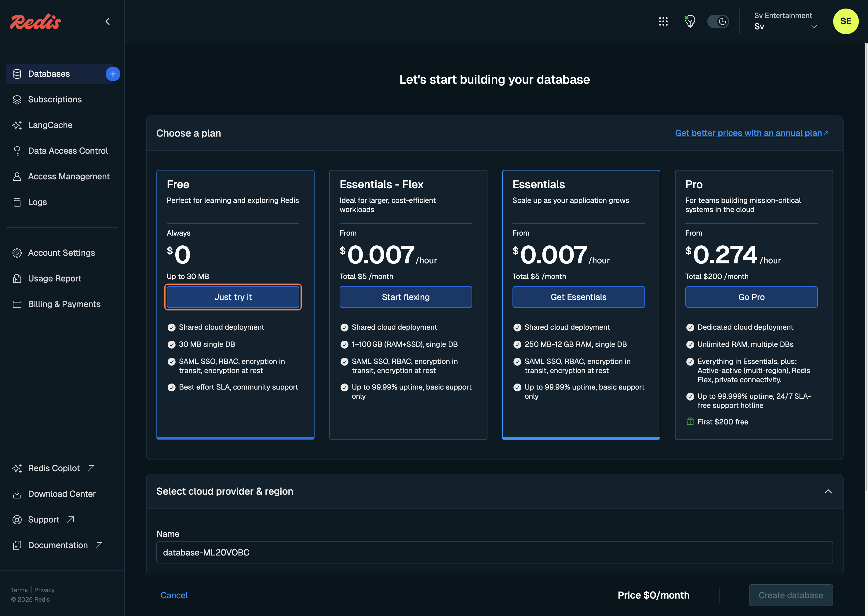Screen dimensions: 868x616
Task: Open Billing & Payments
Action: pyautogui.click(x=64, y=304)
